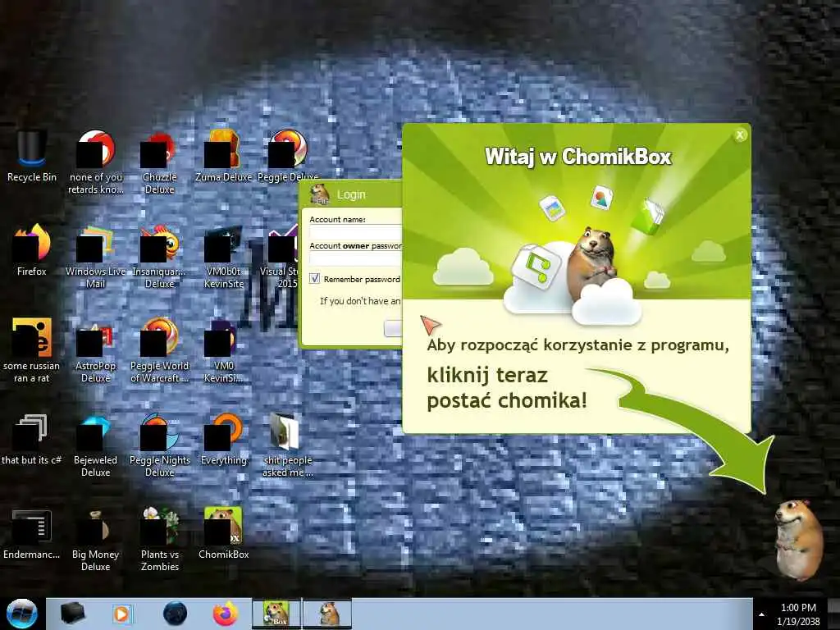Open the black box icon pinned on taskbar
This screenshot has height=630, width=840.
pos(72,614)
